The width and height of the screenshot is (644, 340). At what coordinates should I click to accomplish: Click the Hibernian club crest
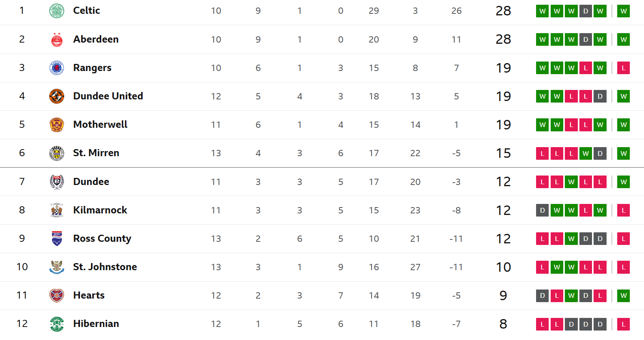pyautogui.click(x=57, y=324)
